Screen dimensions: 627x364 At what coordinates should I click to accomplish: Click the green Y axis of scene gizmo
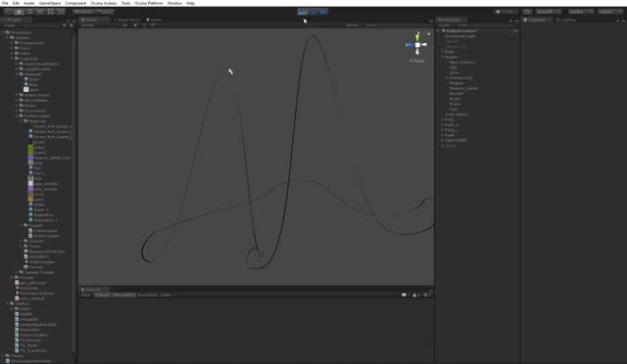tap(417, 36)
